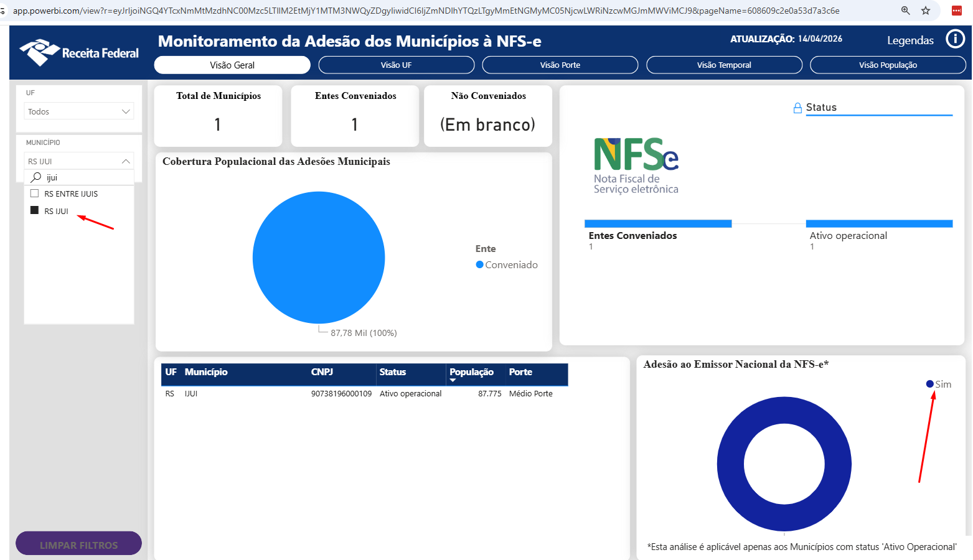Viewport: 973px width, 560px height.
Task: Select the Visão População tab
Action: [x=888, y=65]
